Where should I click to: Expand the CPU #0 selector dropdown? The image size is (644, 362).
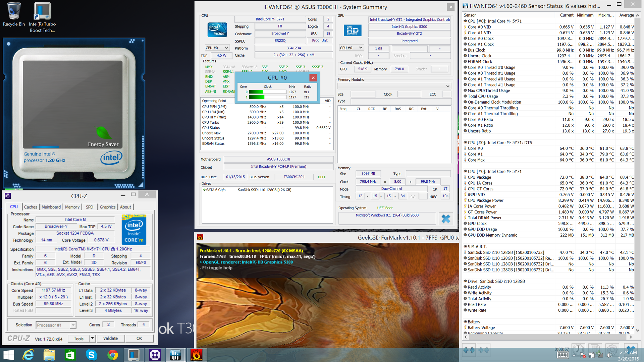(226, 48)
